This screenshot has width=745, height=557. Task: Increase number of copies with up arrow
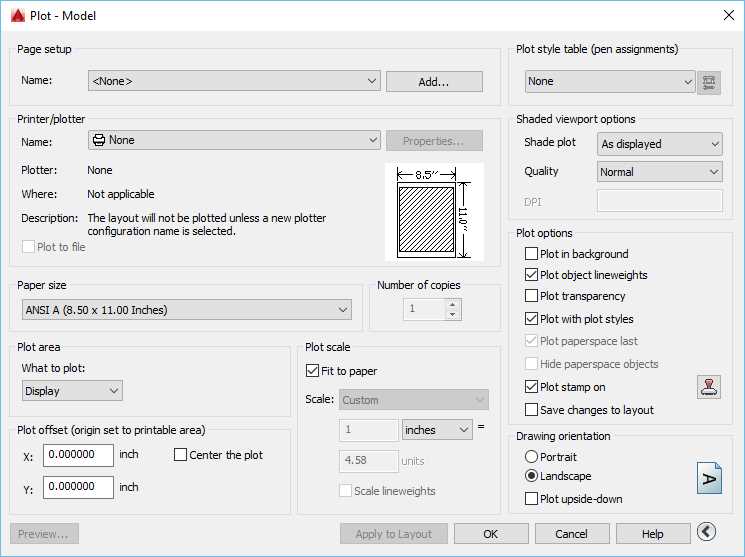pyautogui.click(x=453, y=304)
